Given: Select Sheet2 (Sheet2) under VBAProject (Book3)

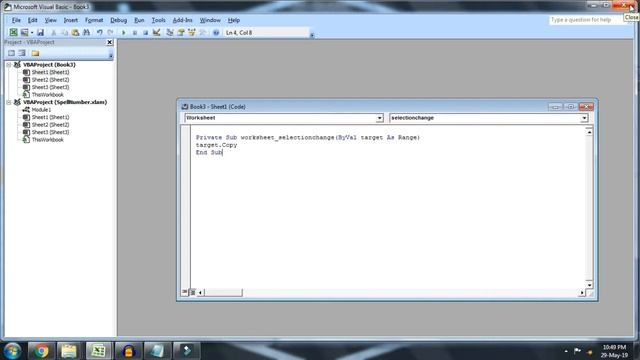Looking at the screenshot, I should click(x=50, y=80).
